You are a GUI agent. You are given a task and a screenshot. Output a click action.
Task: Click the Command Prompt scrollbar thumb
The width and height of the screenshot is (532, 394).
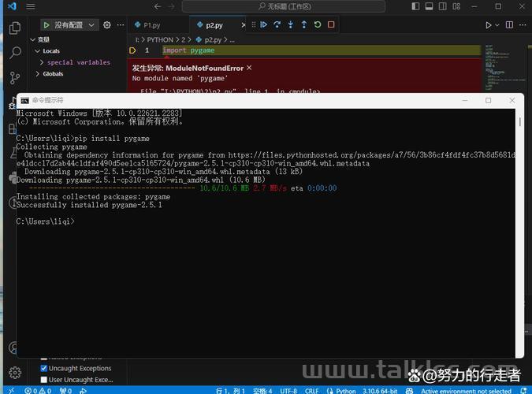point(520,121)
